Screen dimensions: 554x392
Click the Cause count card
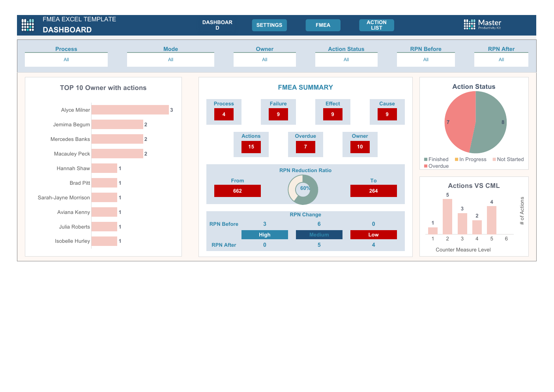(x=387, y=112)
